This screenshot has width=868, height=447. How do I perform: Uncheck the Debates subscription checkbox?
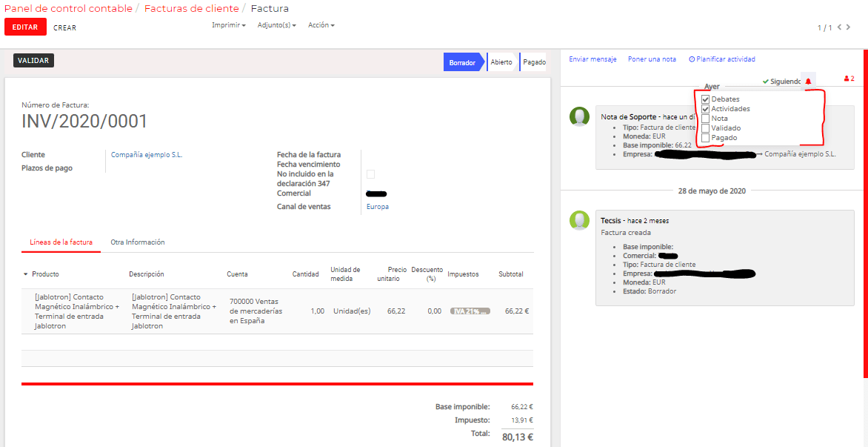click(x=705, y=99)
